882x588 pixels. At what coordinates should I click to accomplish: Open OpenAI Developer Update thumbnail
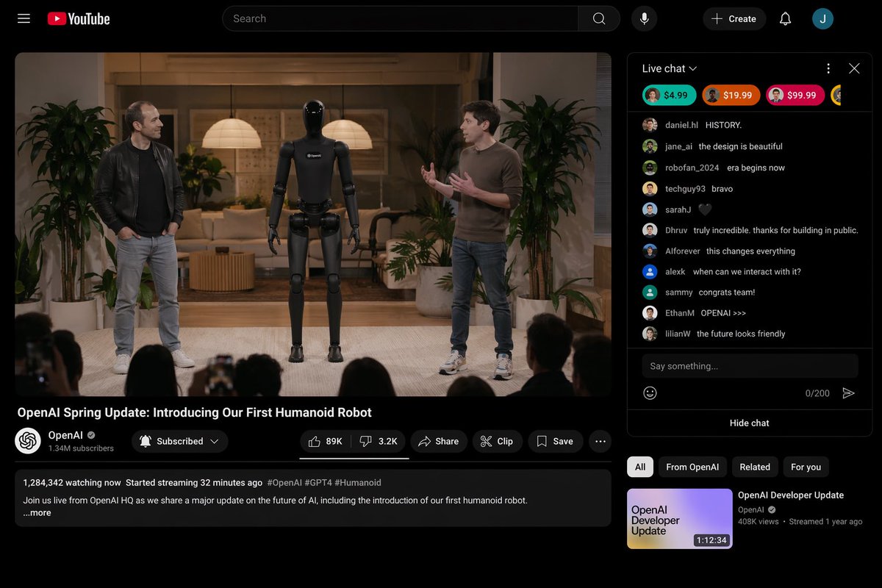pos(680,519)
